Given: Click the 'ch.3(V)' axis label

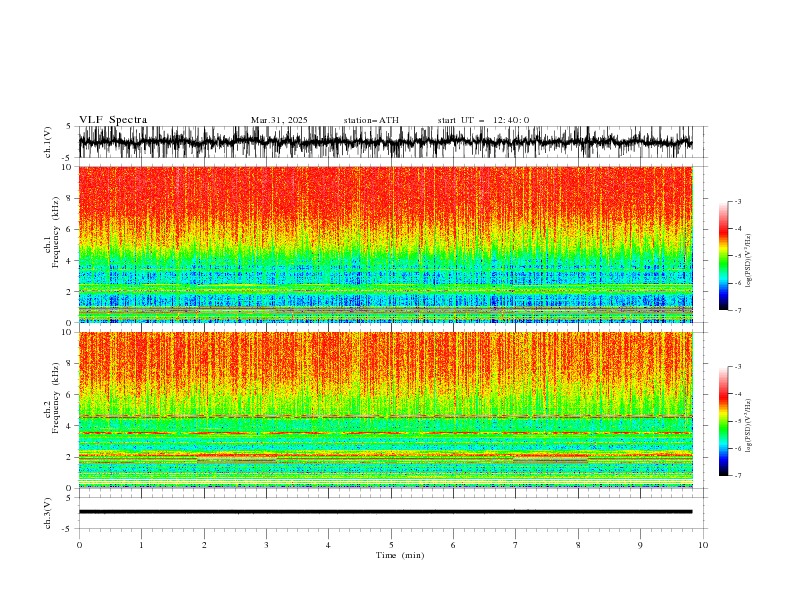Looking at the screenshot, I should [48, 513].
